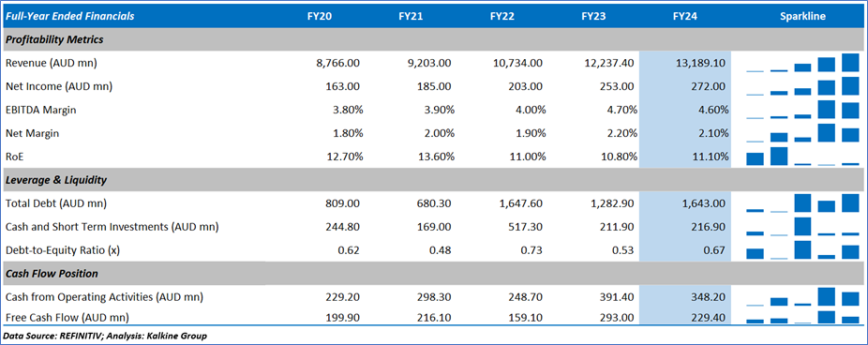This screenshot has height=345, width=868.
Task: Select the Debt-to-Equity Ratio row label
Action: point(63,250)
